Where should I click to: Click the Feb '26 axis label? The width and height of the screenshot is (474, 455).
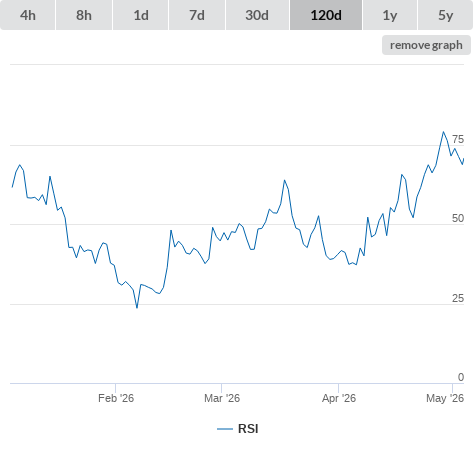[116, 398]
